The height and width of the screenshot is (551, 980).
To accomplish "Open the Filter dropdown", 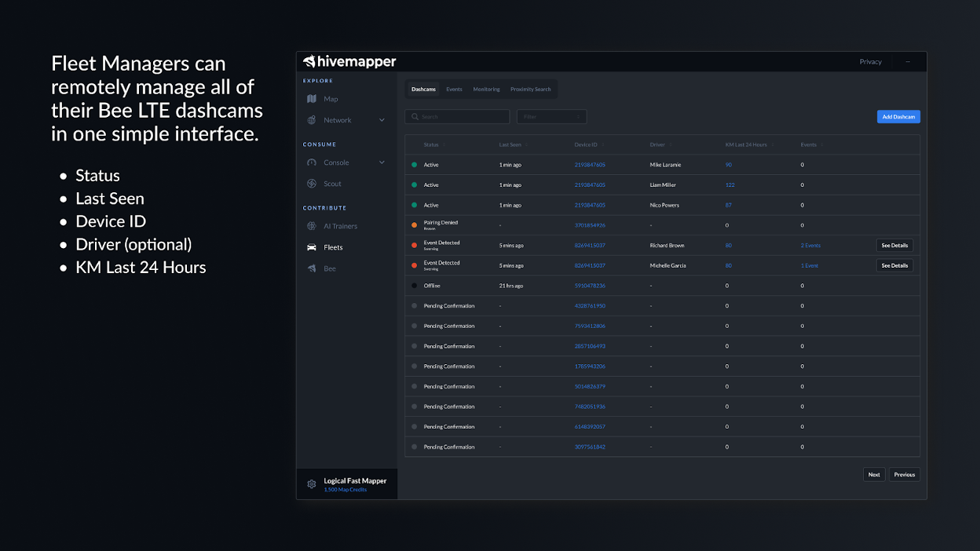I will (551, 117).
